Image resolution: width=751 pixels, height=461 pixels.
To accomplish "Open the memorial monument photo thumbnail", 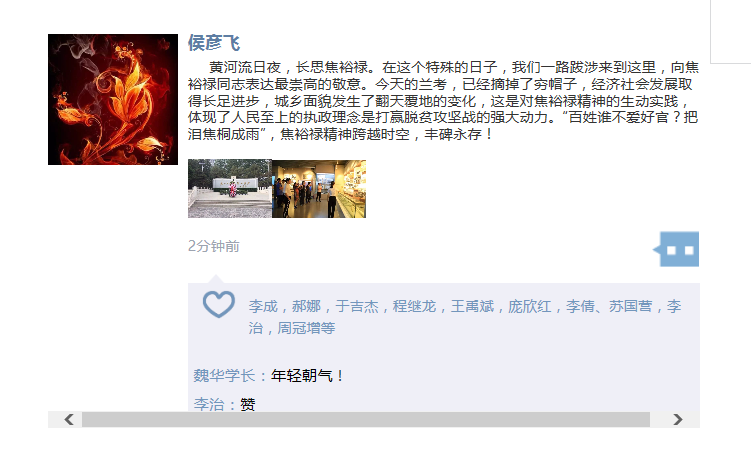I will click(x=230, y=189).
